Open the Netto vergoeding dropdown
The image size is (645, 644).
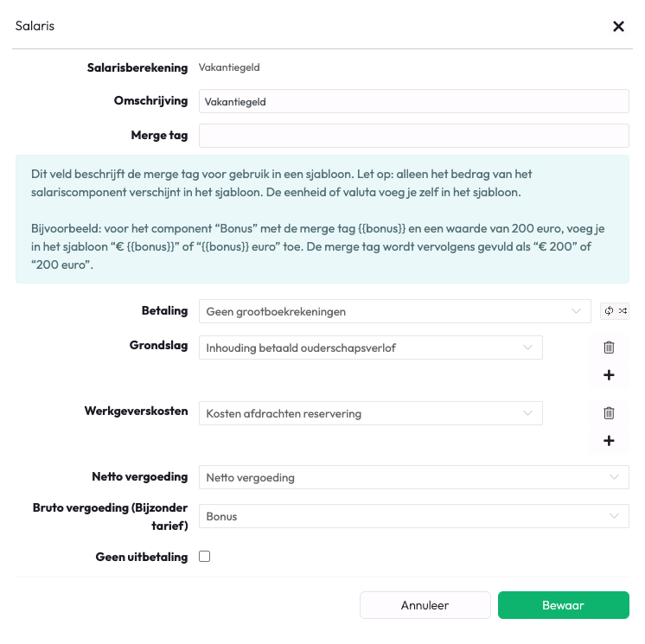click(413, 477)
